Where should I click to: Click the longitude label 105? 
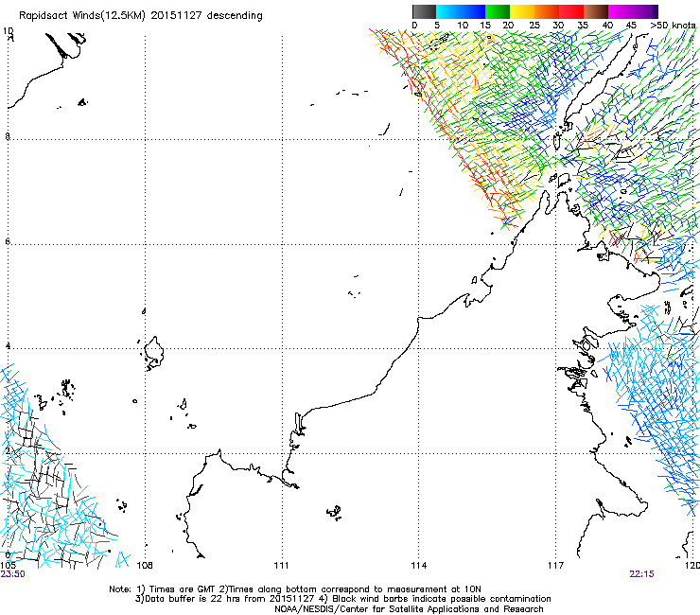pos(8,566)
